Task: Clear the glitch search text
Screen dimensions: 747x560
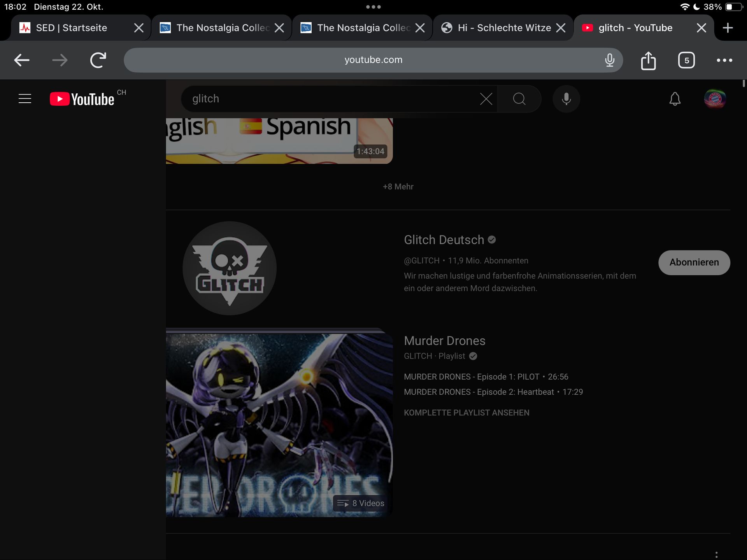Action: 486,99
